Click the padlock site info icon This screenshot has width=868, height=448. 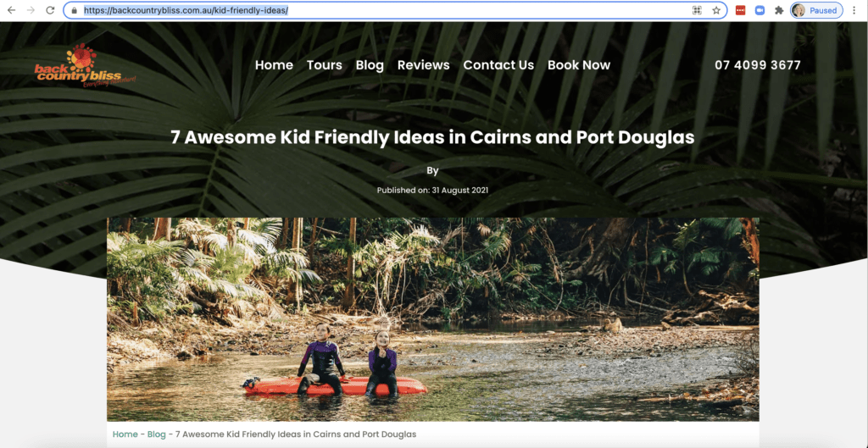point(75,10)
